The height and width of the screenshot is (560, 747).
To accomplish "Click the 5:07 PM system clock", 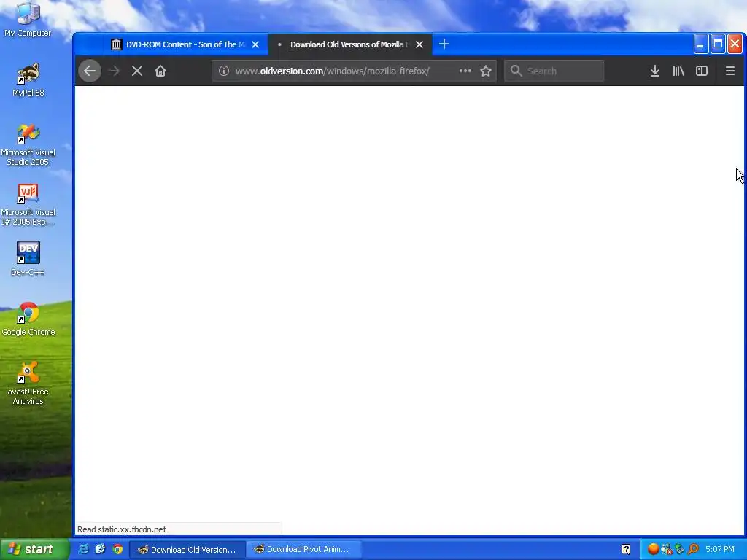I will (720, 549).
